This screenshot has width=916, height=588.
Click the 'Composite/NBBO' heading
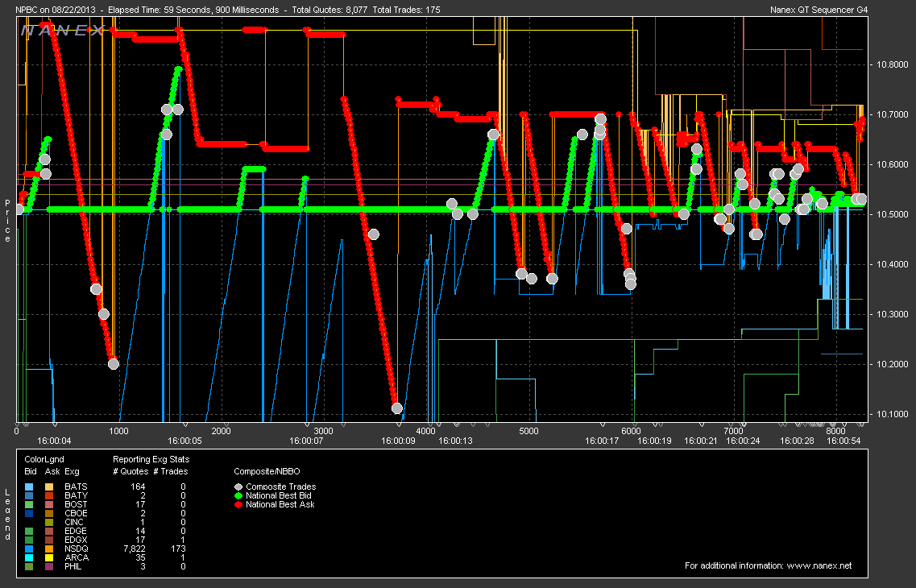coord(267,471)
